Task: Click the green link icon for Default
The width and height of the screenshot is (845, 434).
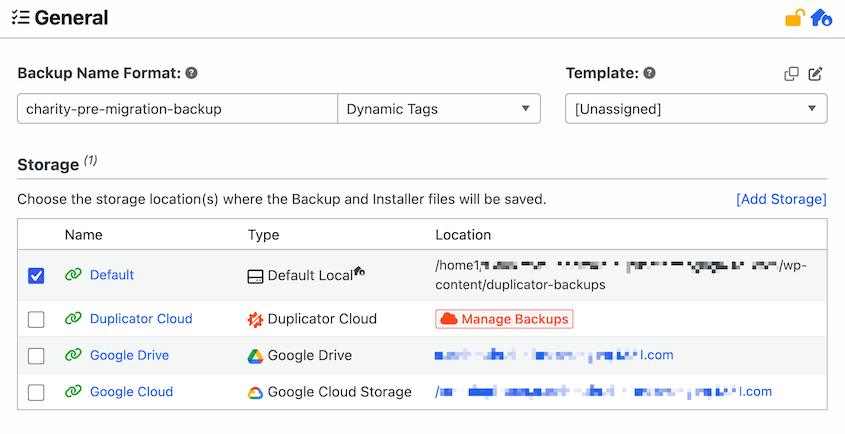Action: pyautogui.click(x=73, y=274)
